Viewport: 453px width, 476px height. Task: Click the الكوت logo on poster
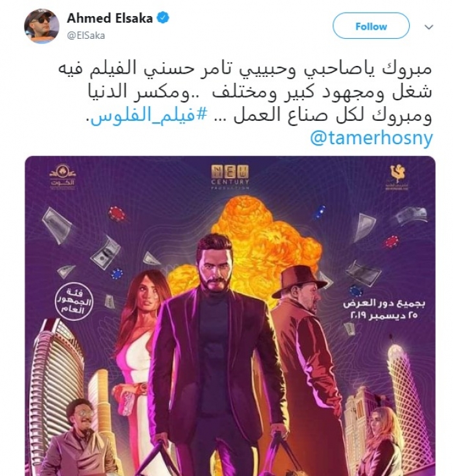[63, 176]
